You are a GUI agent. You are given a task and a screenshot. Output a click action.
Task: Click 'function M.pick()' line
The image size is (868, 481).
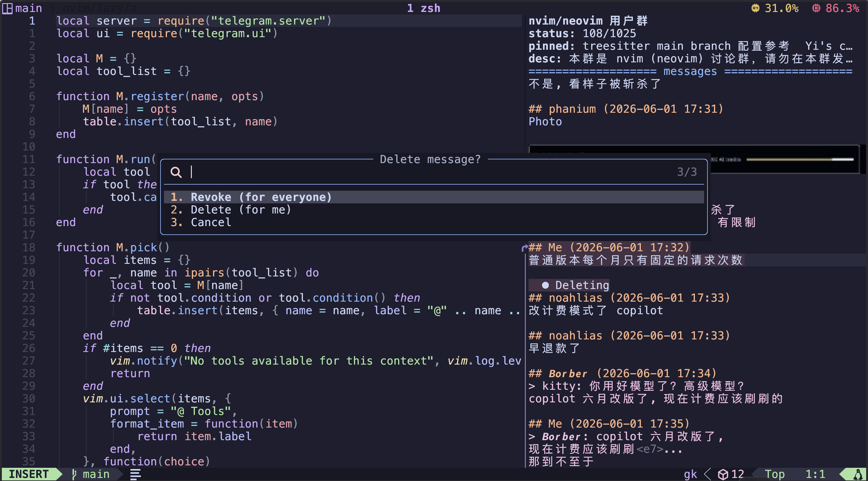[113, 248]
